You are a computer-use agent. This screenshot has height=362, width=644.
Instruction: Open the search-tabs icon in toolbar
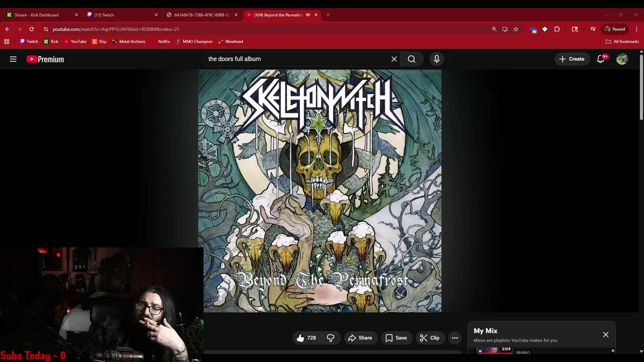(575, 29)
